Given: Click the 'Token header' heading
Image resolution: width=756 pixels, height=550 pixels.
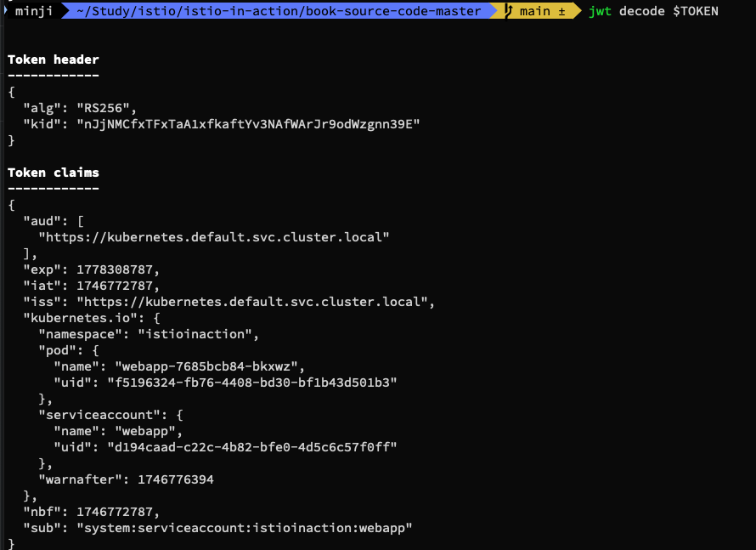Looking at the screenshot, I should point(53,60).
